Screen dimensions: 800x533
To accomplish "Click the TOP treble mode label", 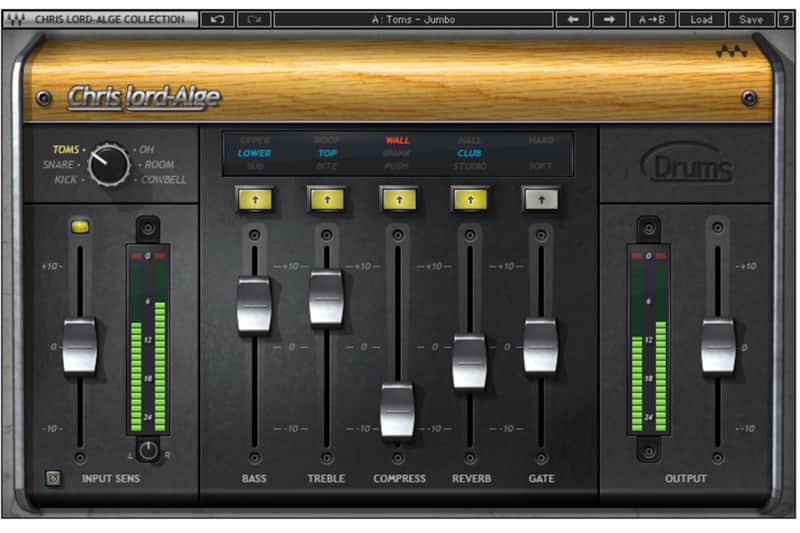I will [327, 153].
